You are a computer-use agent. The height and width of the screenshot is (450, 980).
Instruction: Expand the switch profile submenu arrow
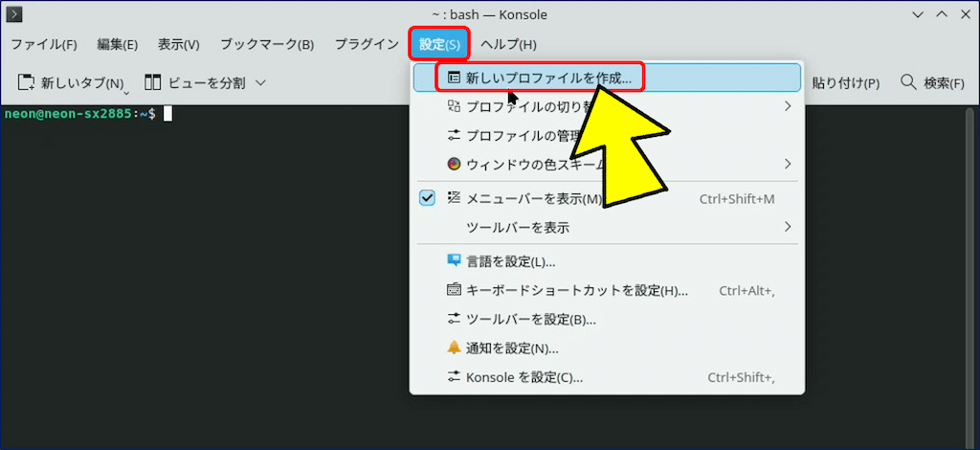pyautogui.click(x=788, y=106)
